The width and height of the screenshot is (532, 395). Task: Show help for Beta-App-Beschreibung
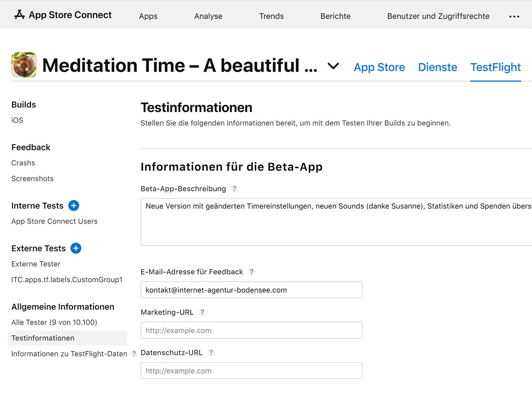pyautogui.click(x=235, y=189)
